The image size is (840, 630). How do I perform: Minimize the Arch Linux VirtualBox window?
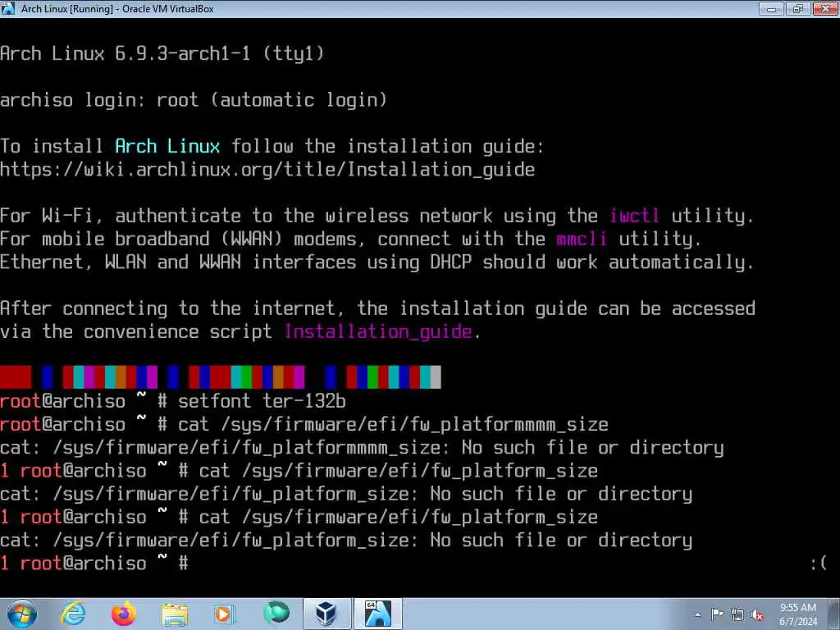tap(771, 8)
